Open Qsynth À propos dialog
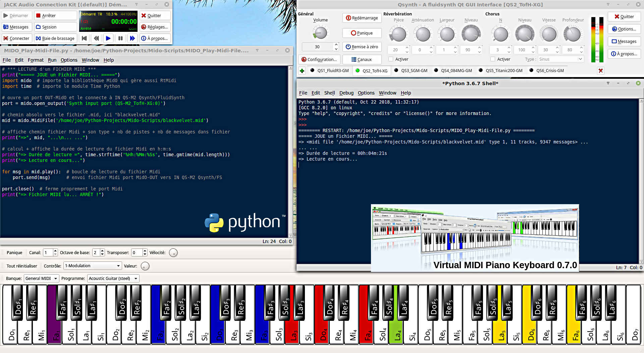 coord(624,54)
